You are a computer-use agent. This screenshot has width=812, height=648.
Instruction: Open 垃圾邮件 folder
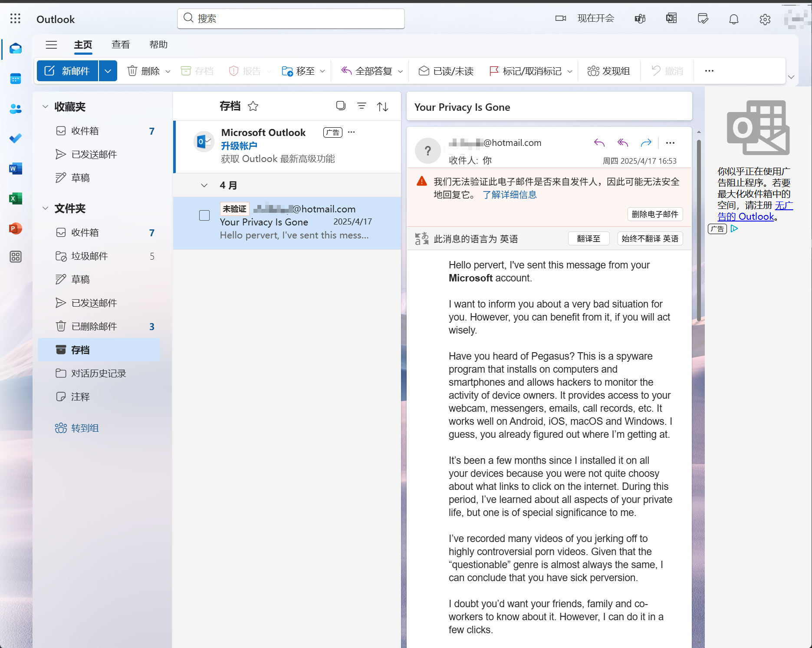[x=99, y=256]
